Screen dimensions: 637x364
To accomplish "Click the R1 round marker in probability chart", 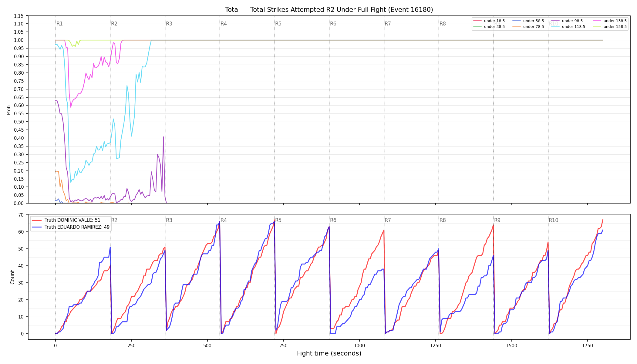I will coord(59,24).
